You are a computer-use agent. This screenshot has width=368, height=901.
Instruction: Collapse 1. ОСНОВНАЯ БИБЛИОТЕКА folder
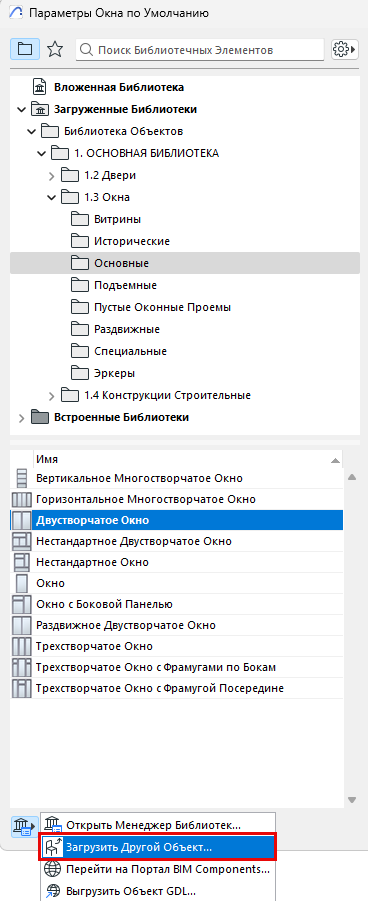tap(41, 153)
